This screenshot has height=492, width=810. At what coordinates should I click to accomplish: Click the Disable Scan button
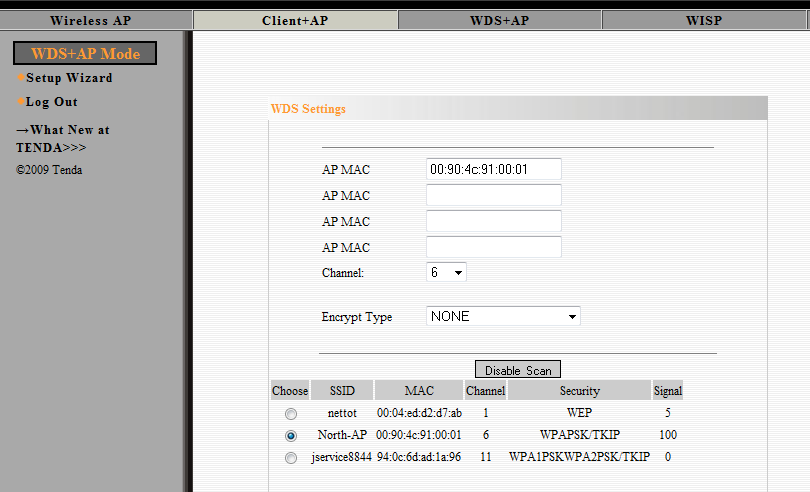(518, 370)
